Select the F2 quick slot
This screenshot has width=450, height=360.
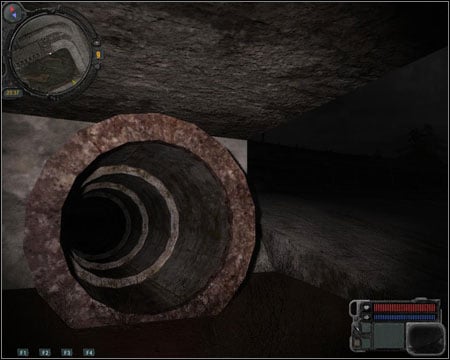pyautogui.click(x=45, y=352)
